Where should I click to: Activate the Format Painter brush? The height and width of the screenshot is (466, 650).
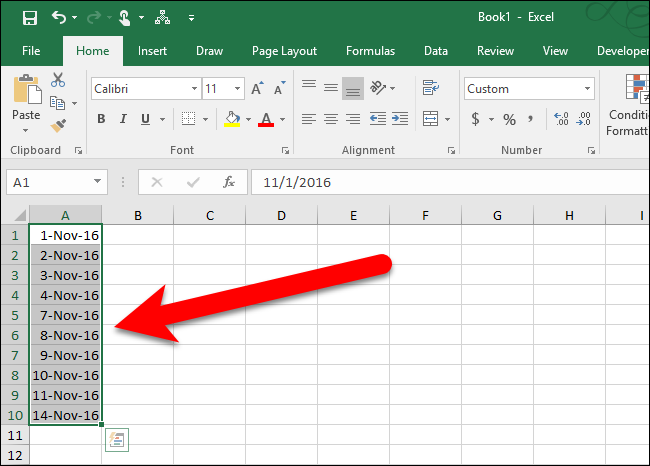pyautogui.click(x=58, y=125)
